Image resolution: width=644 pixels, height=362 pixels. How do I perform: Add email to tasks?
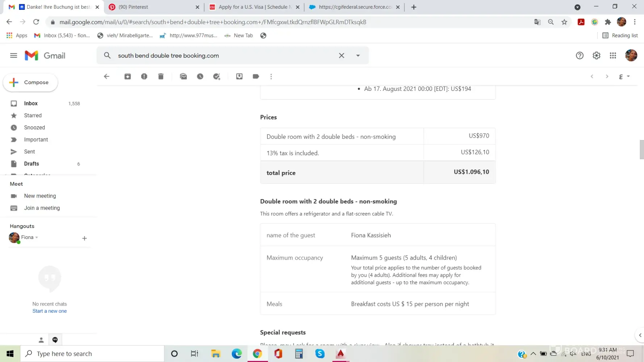point(217,76)
